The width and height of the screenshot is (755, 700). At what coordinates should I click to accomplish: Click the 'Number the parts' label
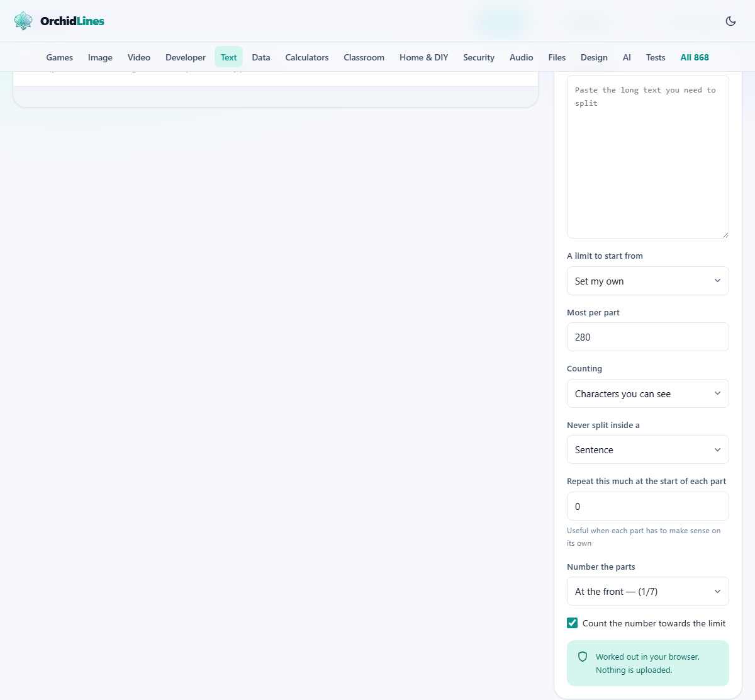(601, 567)
